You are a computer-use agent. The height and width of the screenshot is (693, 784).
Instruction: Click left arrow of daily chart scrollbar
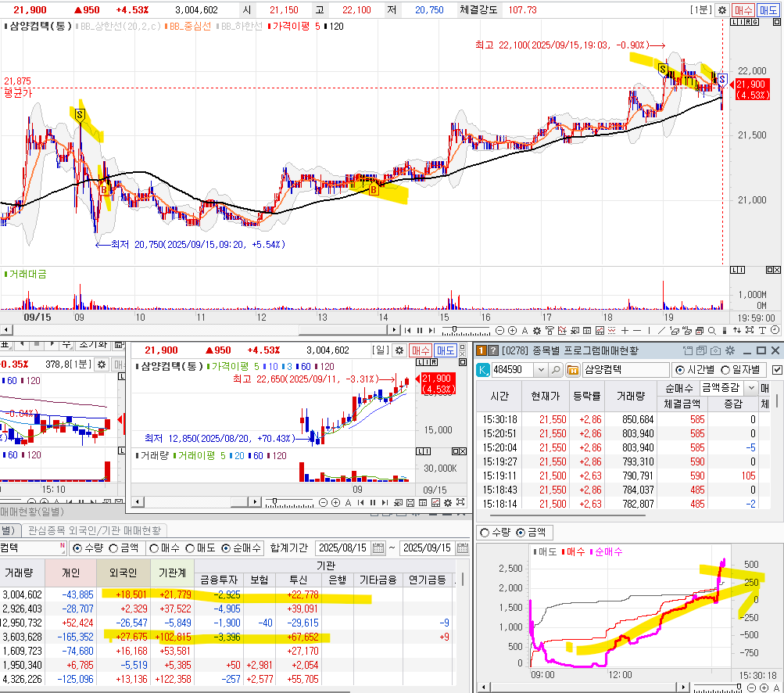138,502
